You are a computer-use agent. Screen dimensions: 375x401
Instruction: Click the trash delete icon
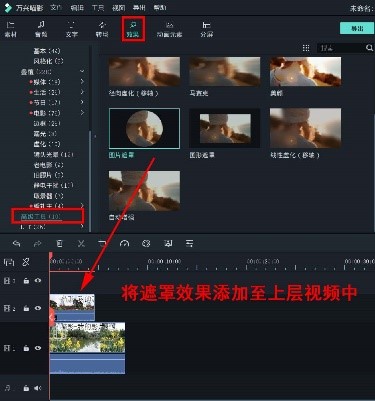point(59,244)
